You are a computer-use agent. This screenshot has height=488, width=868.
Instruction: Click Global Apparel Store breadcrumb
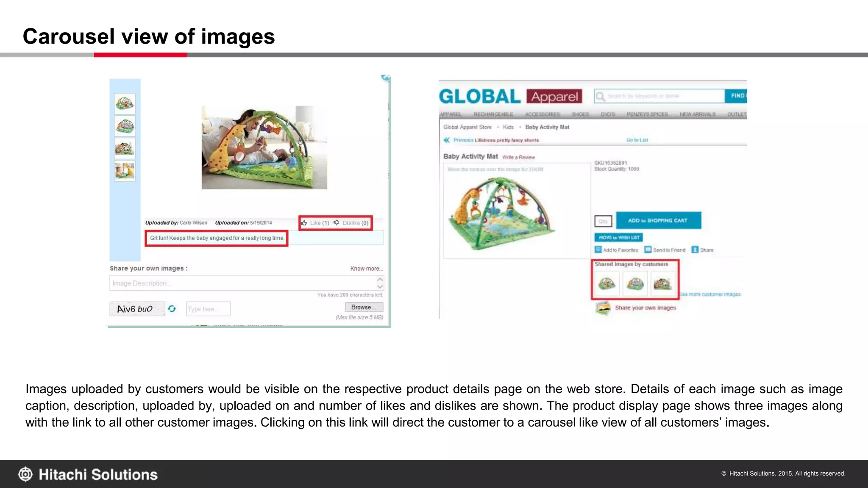[x=467, y=127]
